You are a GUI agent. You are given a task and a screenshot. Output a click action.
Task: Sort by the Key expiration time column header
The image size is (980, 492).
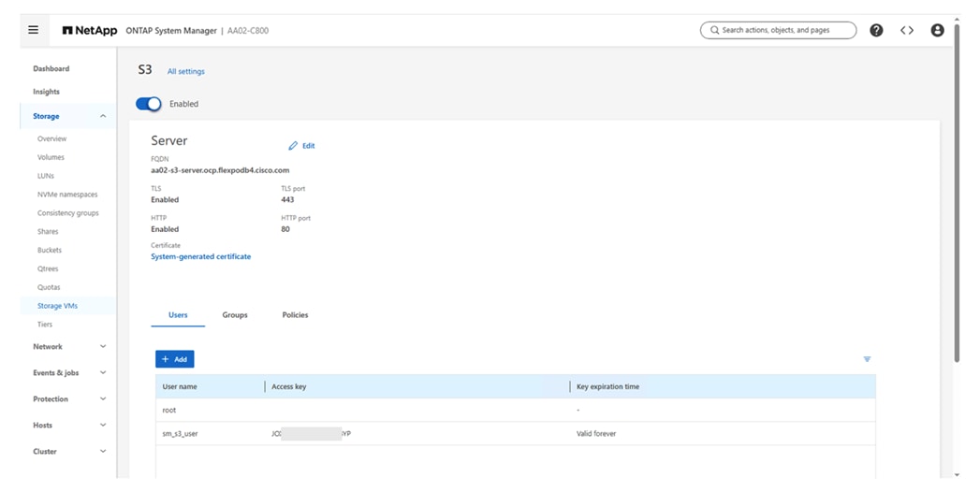coord(607,386)
